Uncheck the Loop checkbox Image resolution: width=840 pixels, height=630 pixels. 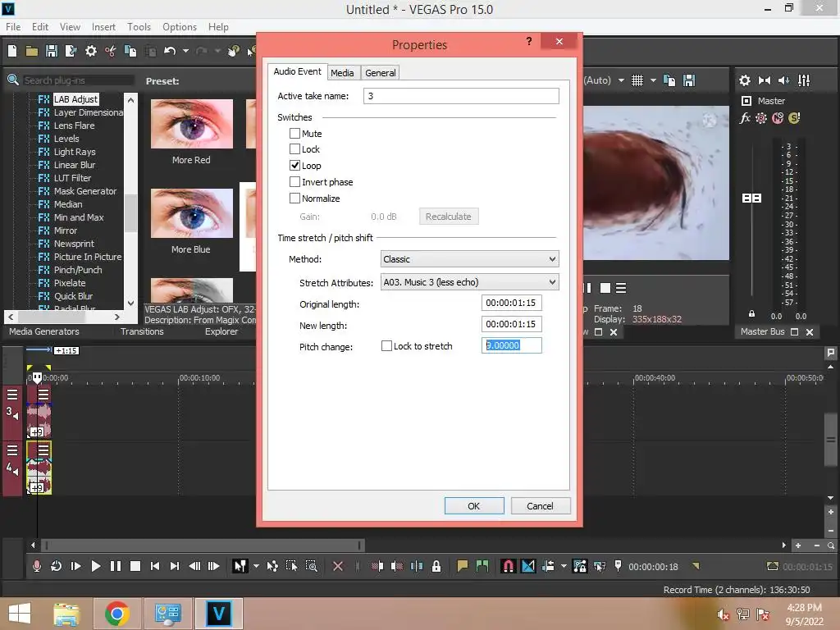click(294, 166)
